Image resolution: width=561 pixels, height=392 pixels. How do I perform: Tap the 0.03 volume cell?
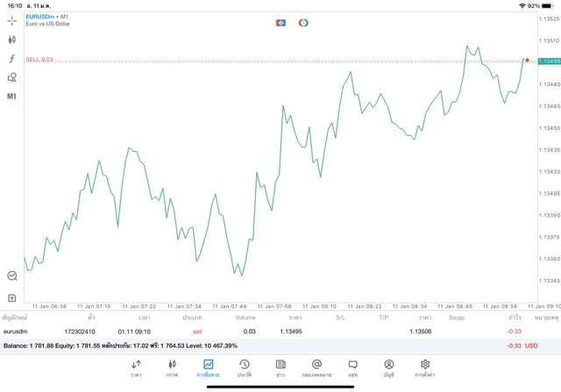tap(249, 331)
